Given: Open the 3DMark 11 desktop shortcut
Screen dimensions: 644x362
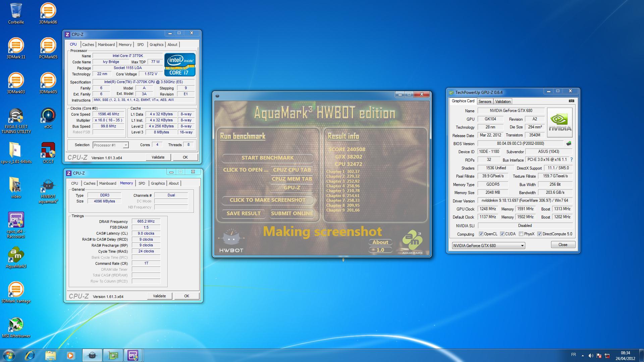Looking at the screenshot, I should 16,48.
